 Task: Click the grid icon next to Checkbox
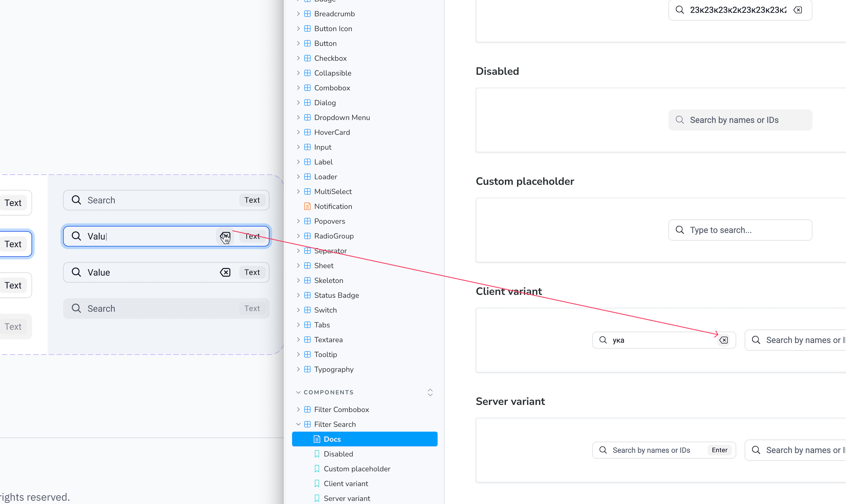coord(307,58)
